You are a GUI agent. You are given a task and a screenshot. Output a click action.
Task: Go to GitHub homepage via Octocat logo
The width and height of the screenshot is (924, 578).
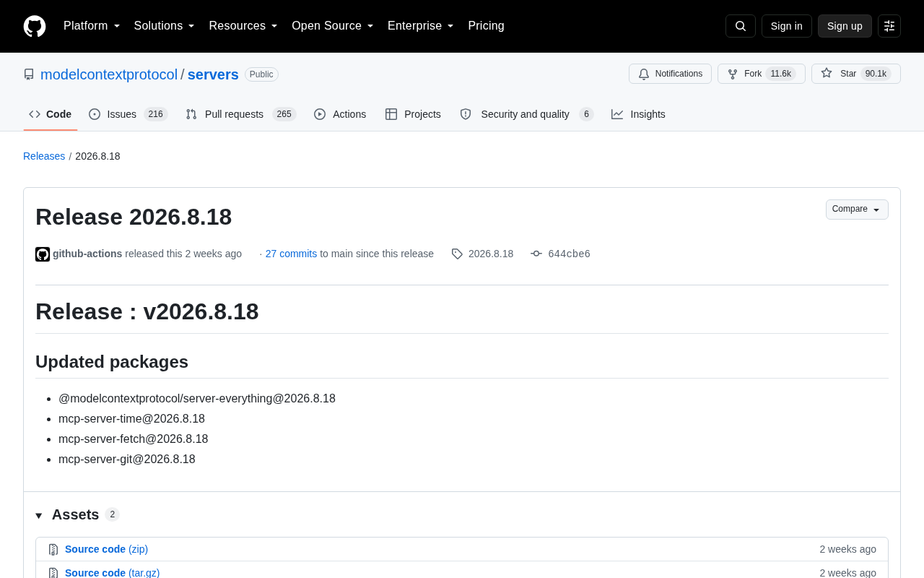tap(35, 26)
